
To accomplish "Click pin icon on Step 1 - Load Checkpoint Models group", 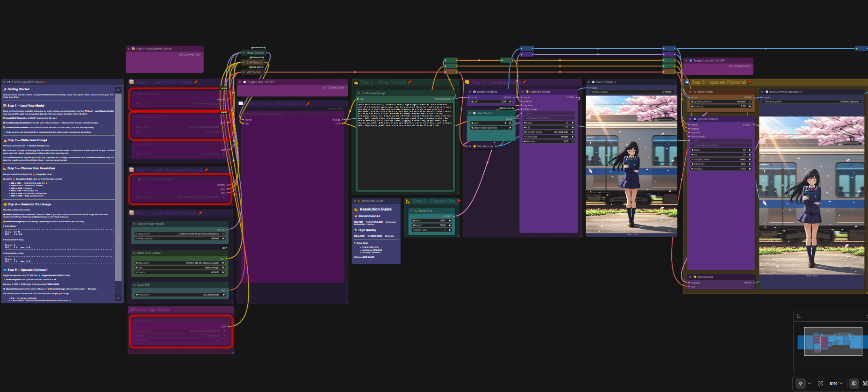I will pyautogui.click(x=206, y=170).
